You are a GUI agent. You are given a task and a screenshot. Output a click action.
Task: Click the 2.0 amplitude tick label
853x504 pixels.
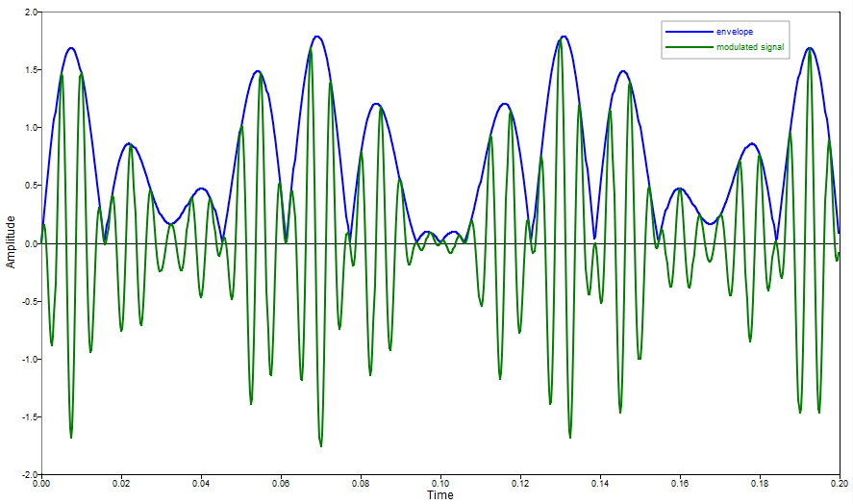click(28, 13)
